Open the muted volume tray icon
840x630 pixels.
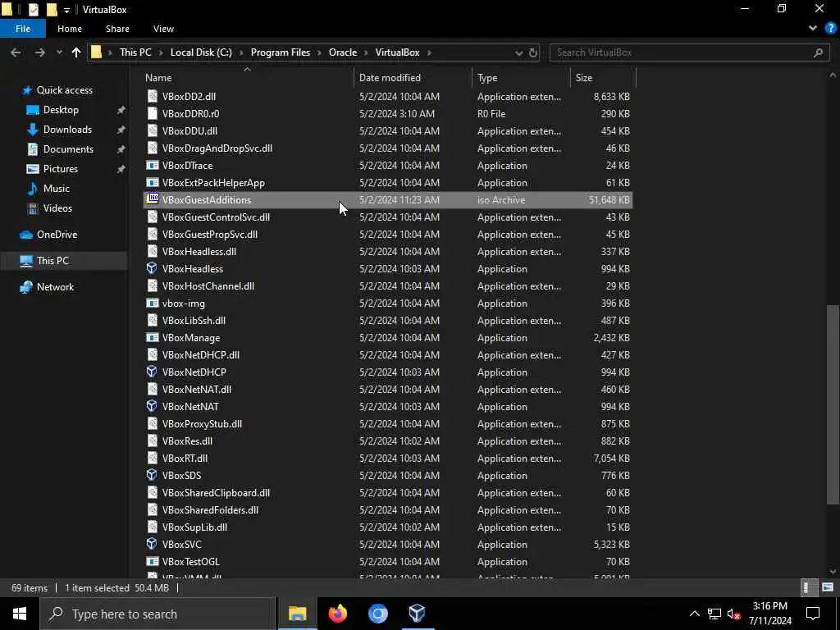coord(733,614)
